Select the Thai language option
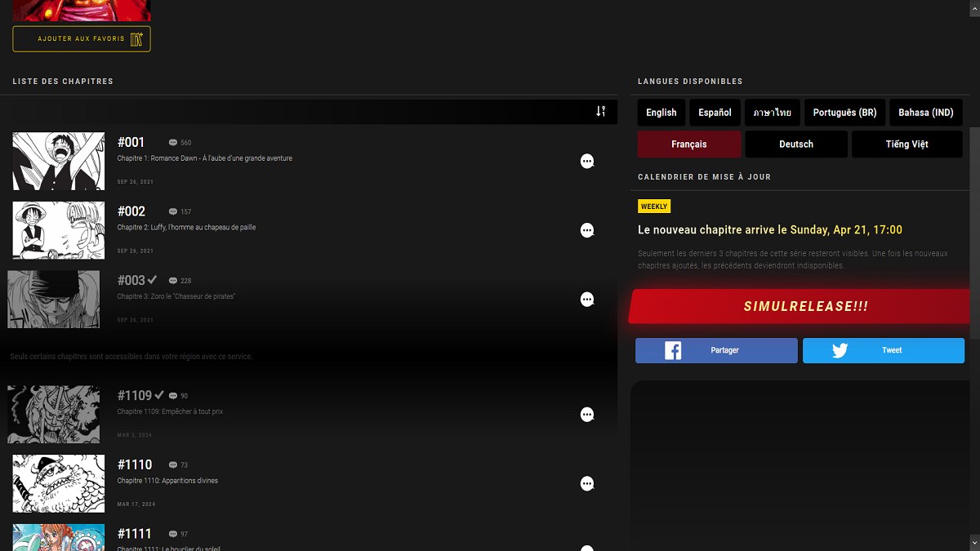This screenshot has height=551, width=980. 772,113
